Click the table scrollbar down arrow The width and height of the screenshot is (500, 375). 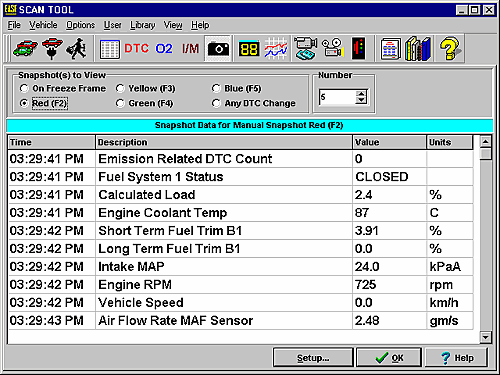(x=485, y=337)
